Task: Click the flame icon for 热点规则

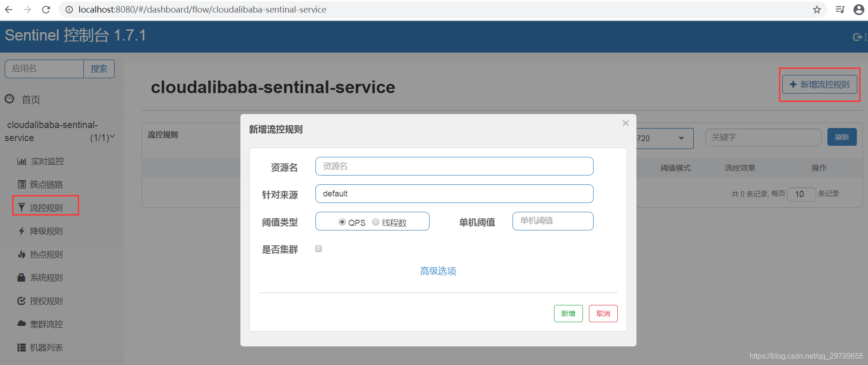Action: click(21, 254)
